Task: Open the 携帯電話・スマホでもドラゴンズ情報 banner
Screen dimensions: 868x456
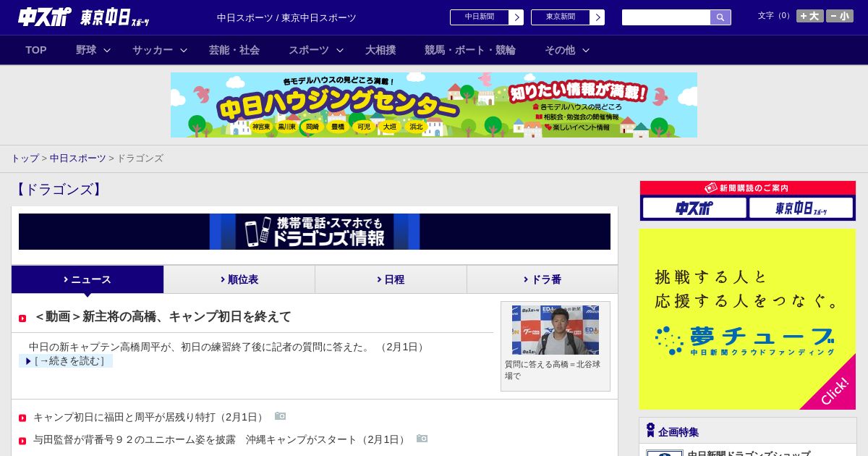Action: pyautogui.click(x=315, y=232)
